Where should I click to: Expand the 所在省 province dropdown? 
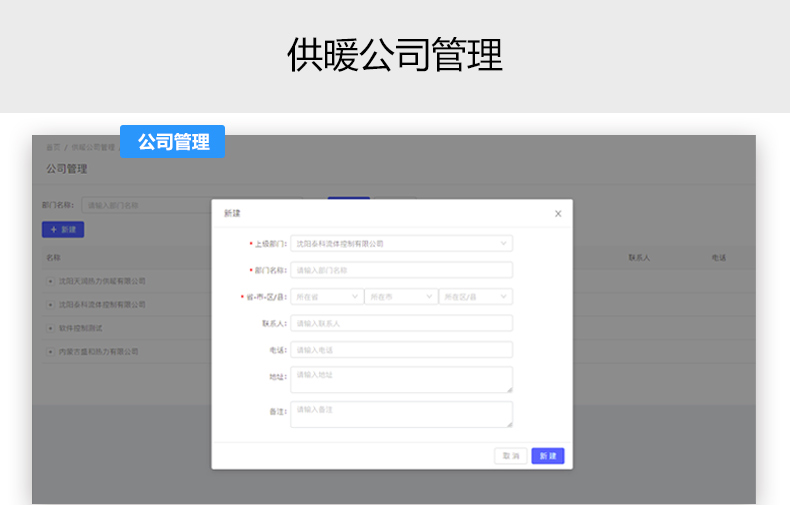point(327,297)
